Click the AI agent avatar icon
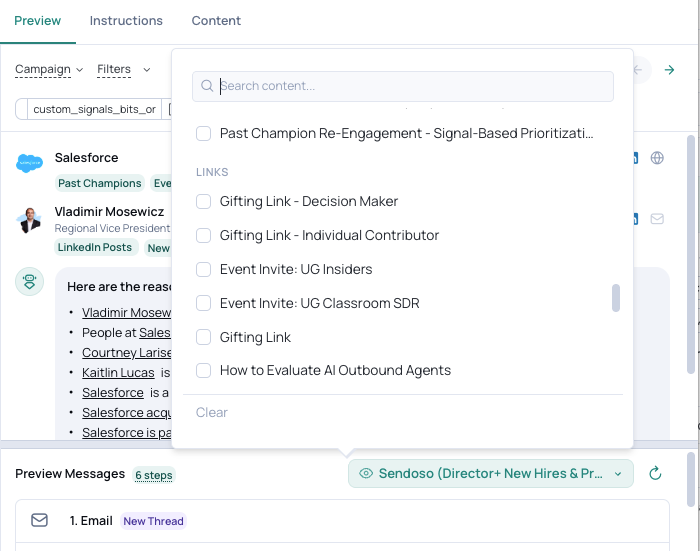The height and width of the screenshot is (551, 700). click(x=29, y=281)
